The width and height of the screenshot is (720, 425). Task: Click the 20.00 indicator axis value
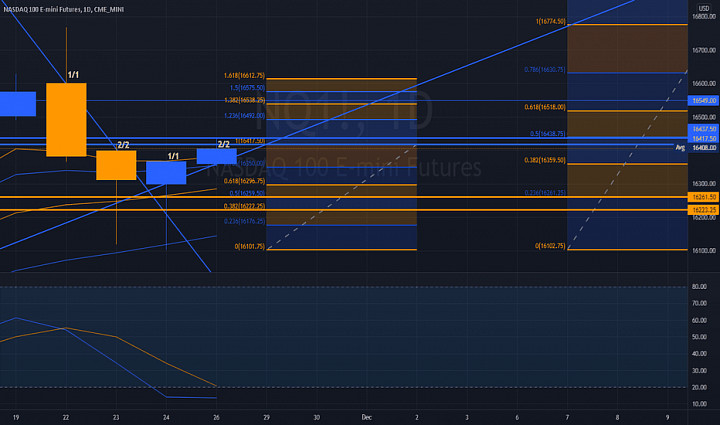click(x=699, y=387)
